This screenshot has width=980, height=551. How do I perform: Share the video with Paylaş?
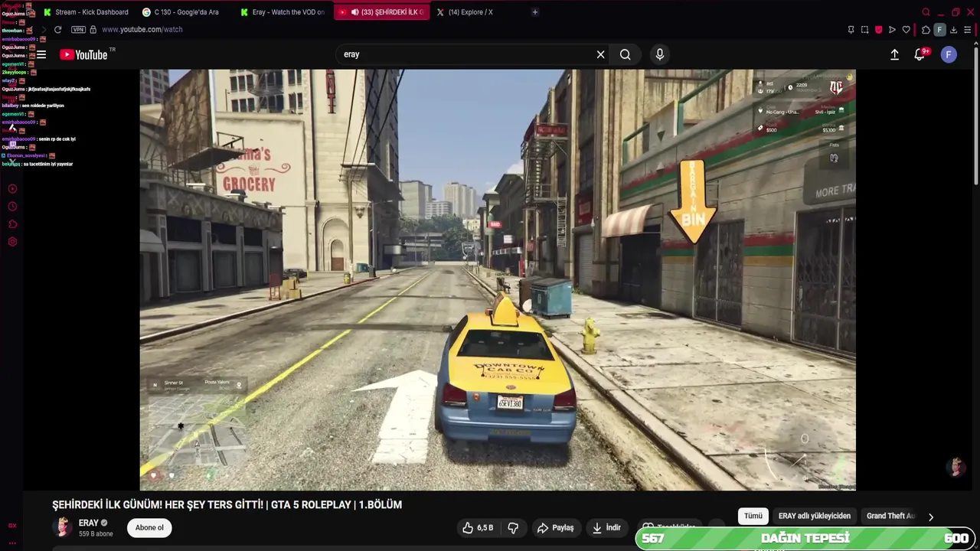pyautogui.click(x=556, y=527)
